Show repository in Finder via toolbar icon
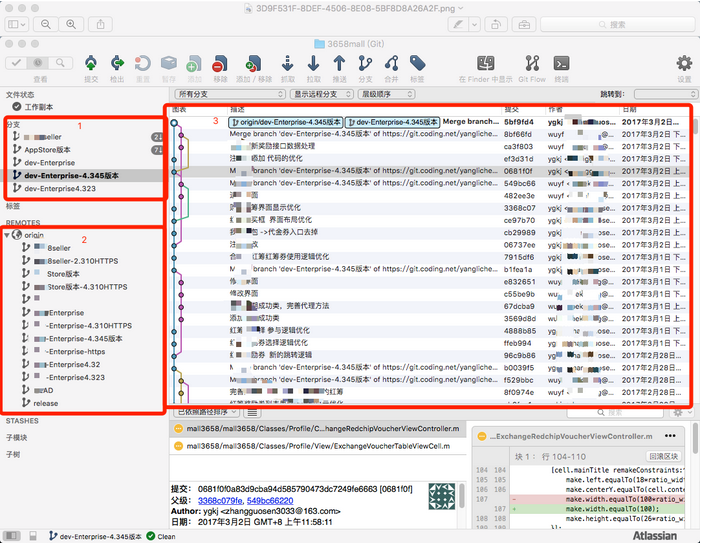The image size is (702, 550). click(486, 66)
